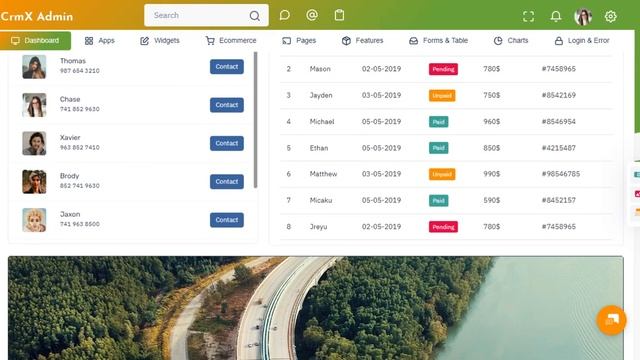Select invoice number #8452157

coord(559,200)
